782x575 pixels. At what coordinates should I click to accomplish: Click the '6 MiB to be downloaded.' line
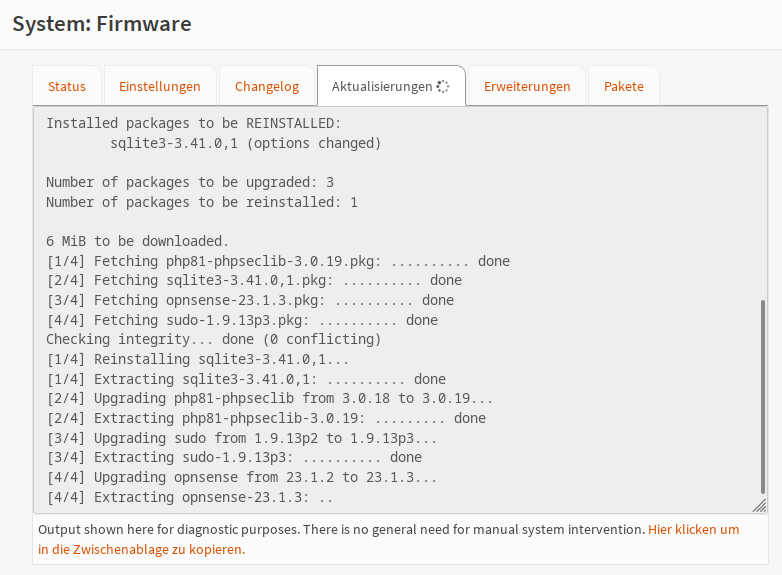tap(137, 241)
